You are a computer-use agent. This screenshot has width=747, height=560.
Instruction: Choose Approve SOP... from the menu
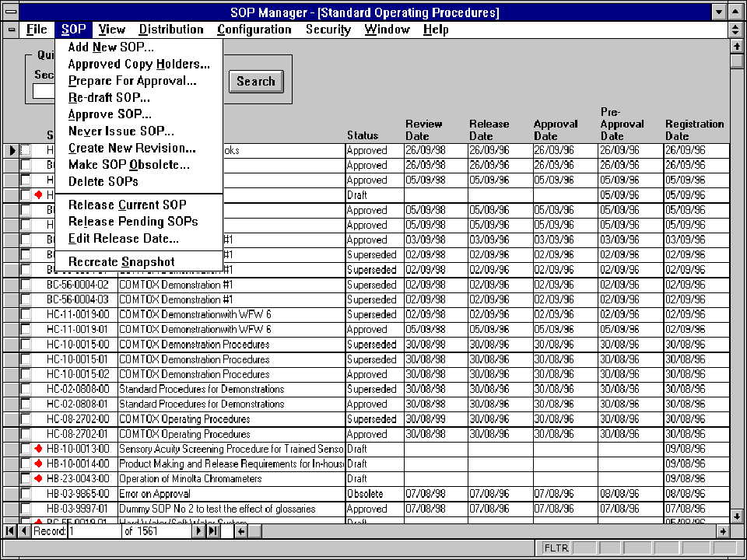click(139, 114)
